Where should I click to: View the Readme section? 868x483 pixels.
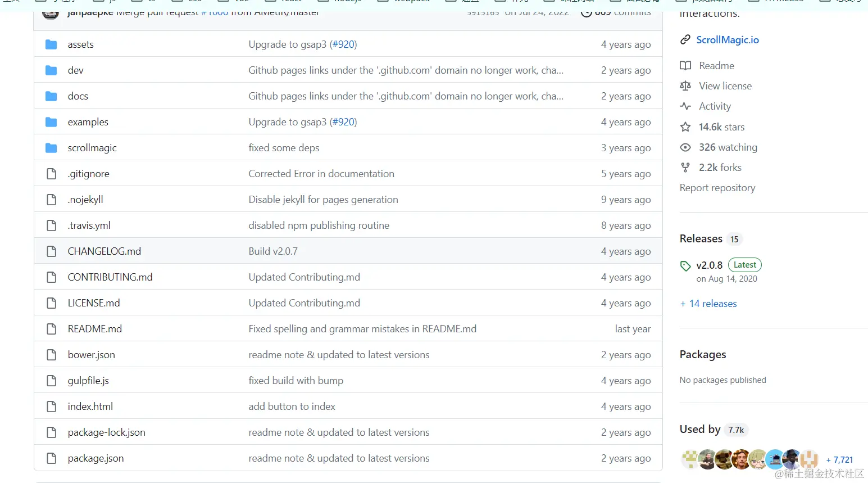(x=717, y=66)
